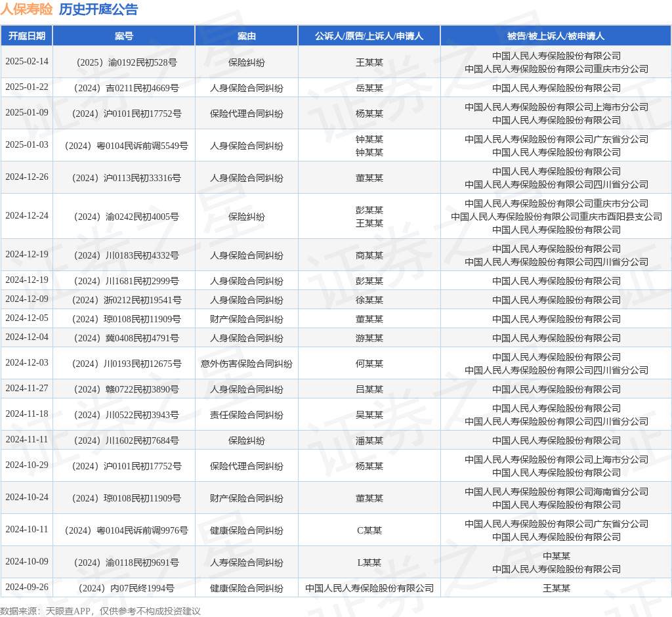The image size is (672, 617).
Task: Click the 人保寿险 title text
Action: [x=26, y=9]
